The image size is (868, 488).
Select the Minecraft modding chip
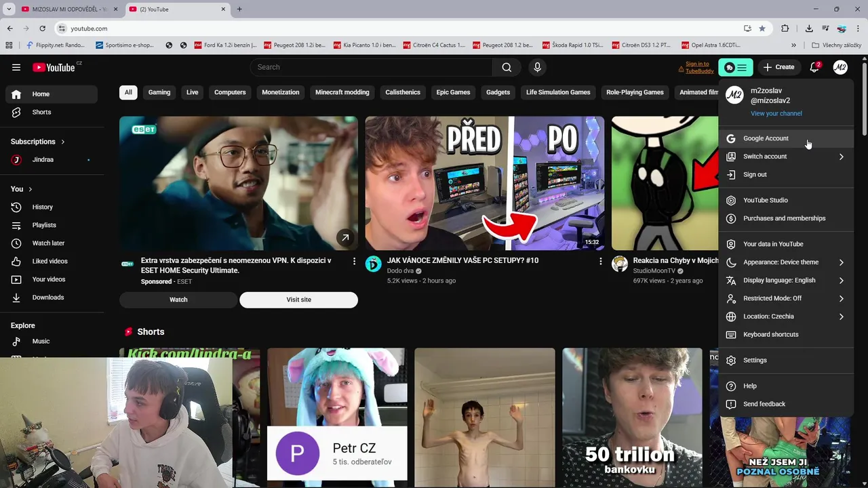click(x=342, y=92)
